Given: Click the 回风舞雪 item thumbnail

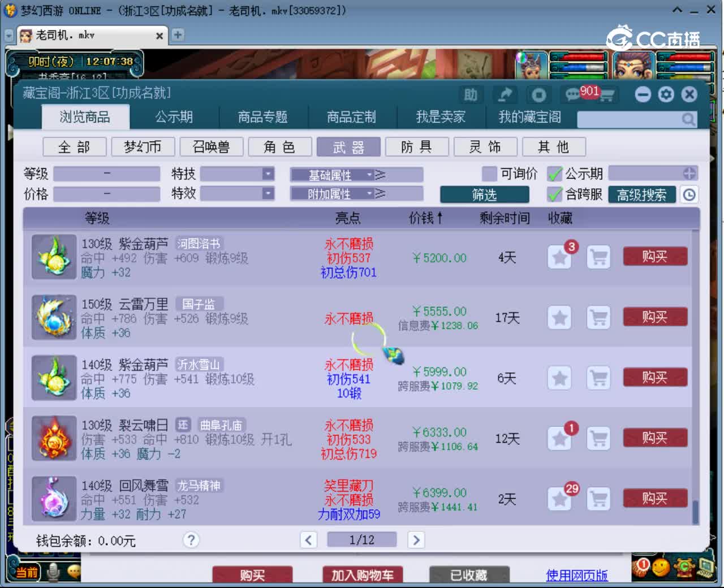Looking at the screenshot, I should tap(54, 499).
